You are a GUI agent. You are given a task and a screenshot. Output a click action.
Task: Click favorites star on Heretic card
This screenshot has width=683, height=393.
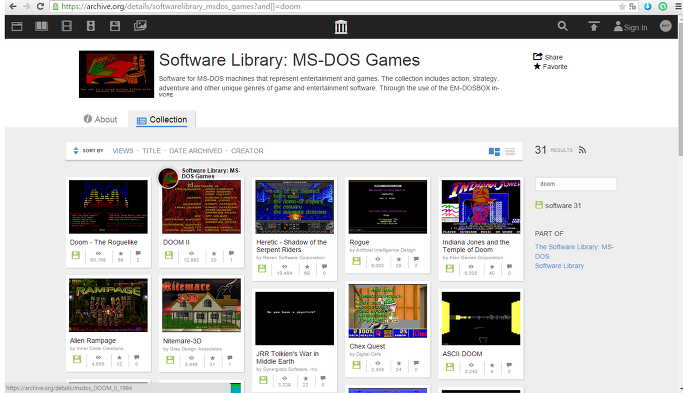point(307,267)
